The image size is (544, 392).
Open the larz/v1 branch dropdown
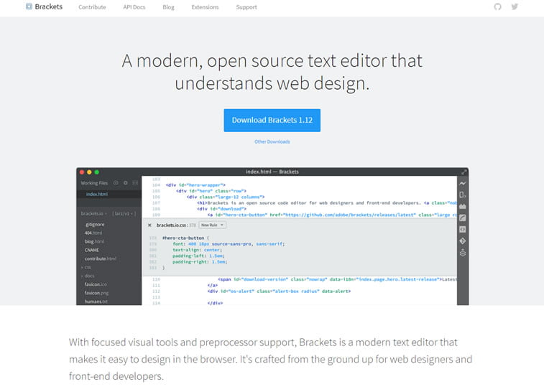(x=124, y=213)
